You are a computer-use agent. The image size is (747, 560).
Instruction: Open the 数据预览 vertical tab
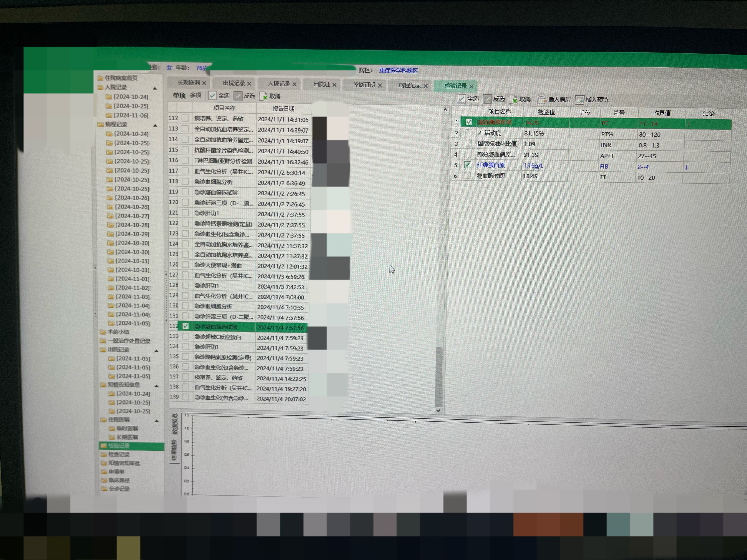[175, 424]
